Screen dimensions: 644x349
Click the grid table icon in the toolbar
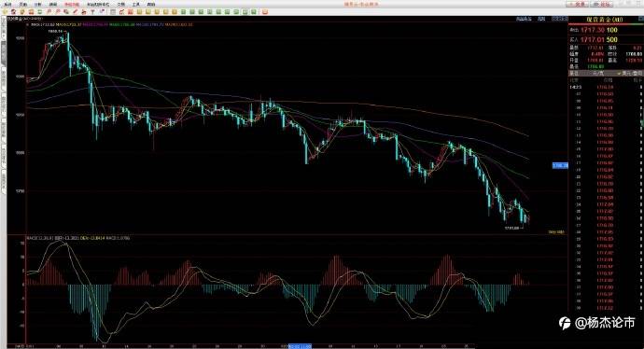click(x=113, y=12)
